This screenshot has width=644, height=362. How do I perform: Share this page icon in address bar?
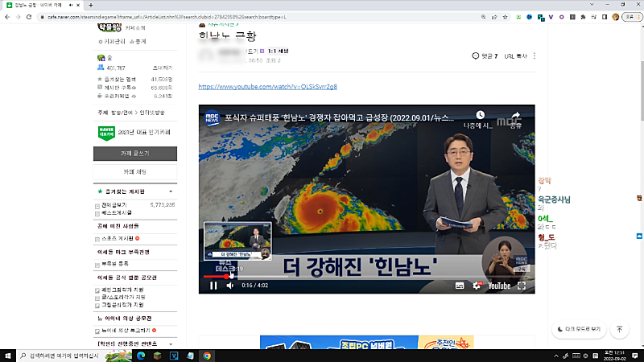point(494,17)
